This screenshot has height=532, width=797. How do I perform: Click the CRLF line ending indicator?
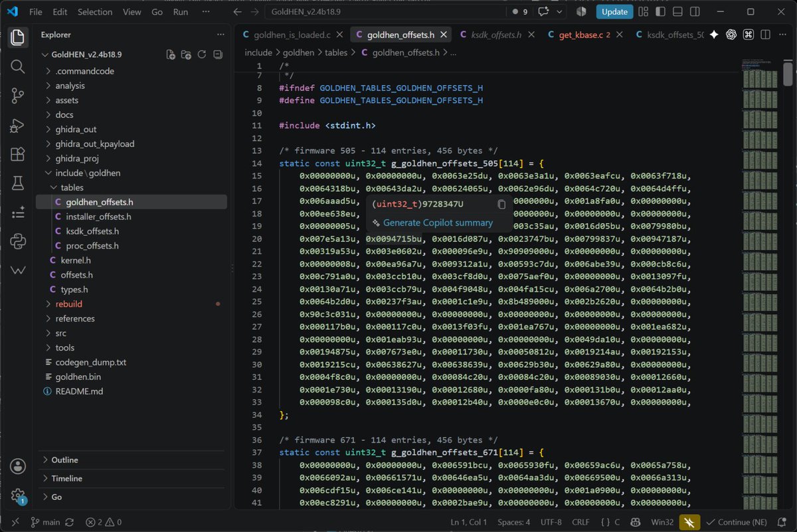580,522
